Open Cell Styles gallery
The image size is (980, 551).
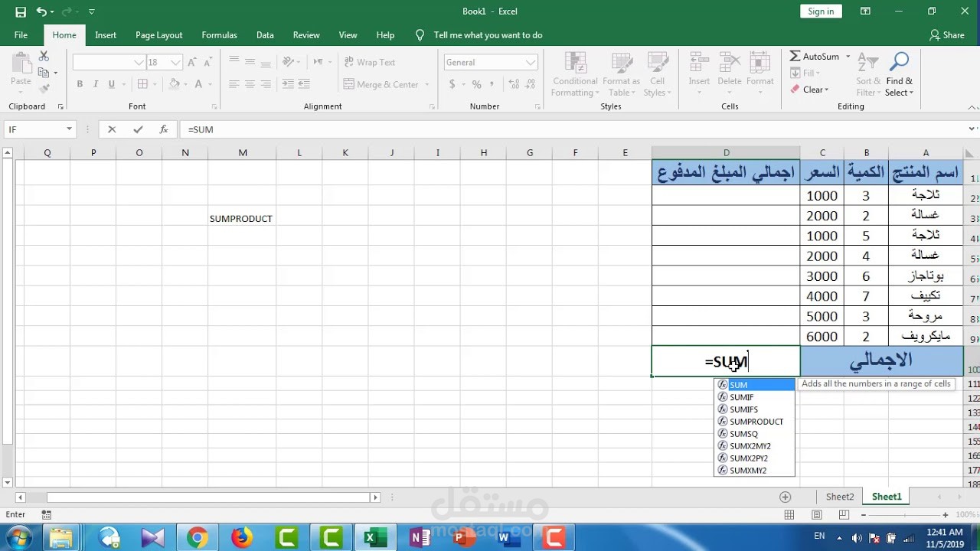click(657, 74)
